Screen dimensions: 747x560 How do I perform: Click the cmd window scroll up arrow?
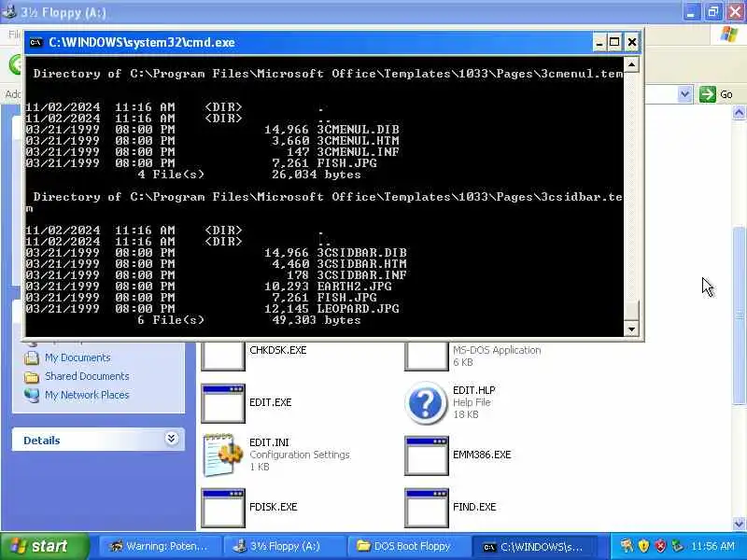tap(631, 64)
